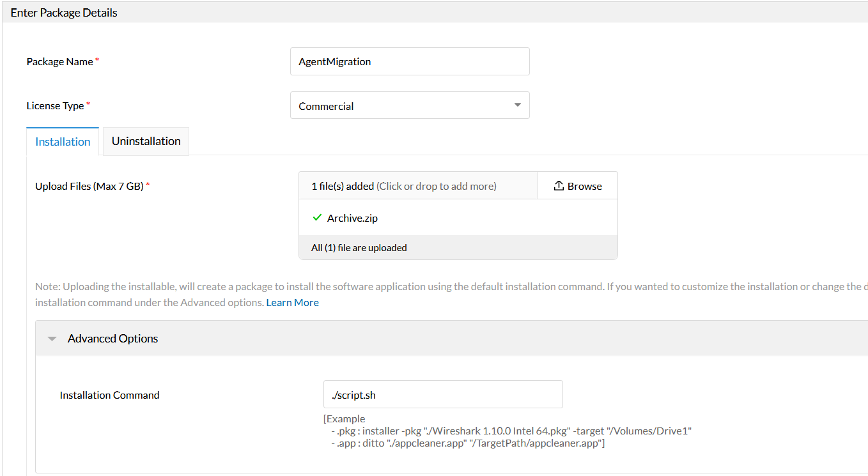Click the Upload Files (Max 7 GB) label

pos(89,187)
